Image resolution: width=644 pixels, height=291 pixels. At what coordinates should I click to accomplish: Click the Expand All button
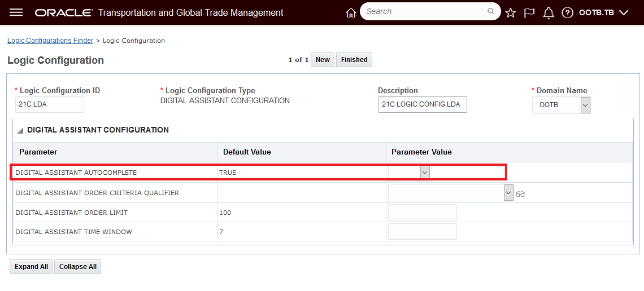point(31,267)
